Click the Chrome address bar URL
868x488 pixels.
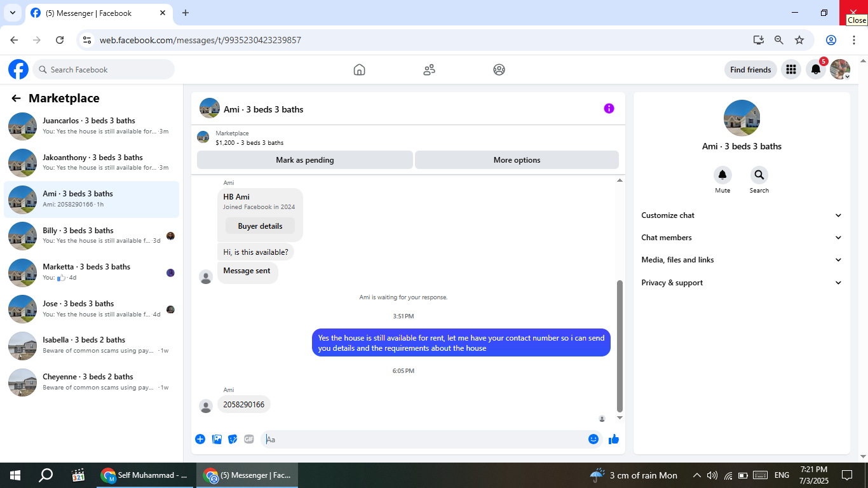coord(200,40)
